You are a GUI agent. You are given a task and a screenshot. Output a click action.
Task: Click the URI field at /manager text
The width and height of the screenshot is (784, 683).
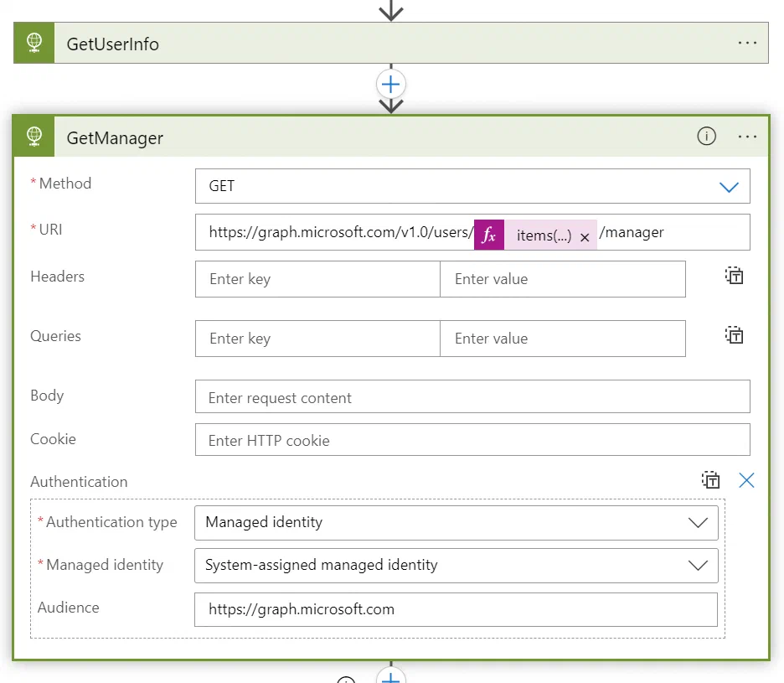pyautogui.click(x=632, y=232)
